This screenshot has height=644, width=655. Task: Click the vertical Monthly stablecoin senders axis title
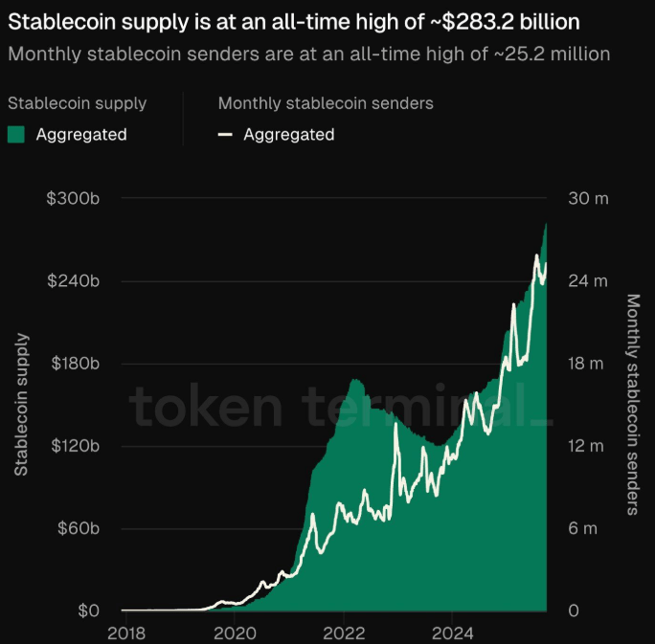click(632, 404)
